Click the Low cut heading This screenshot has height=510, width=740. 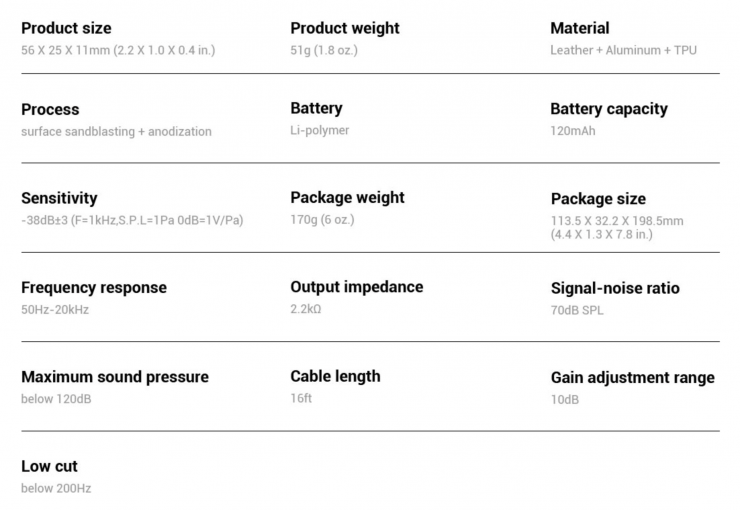click(49, 466)
